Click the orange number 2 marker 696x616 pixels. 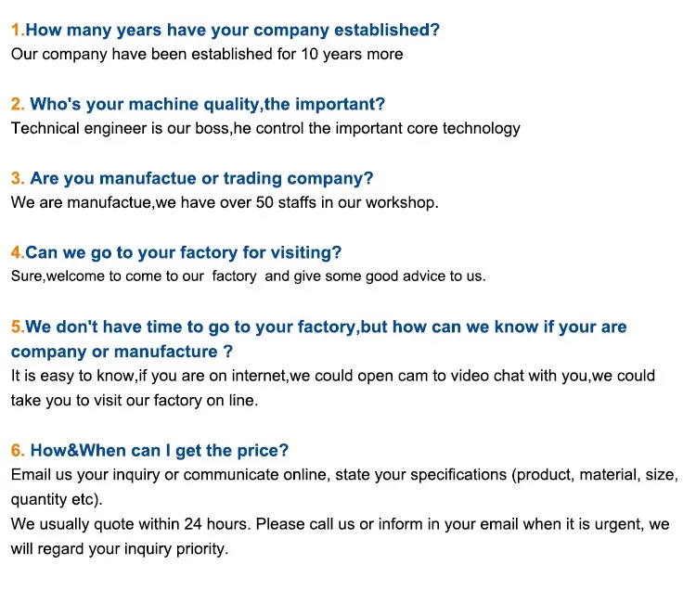coord(17,104)
